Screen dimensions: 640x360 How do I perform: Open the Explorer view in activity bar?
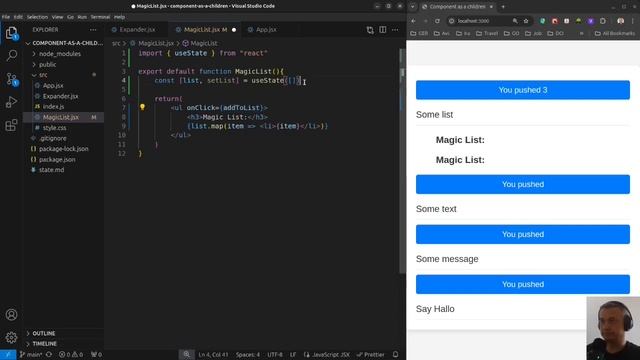tap(11, 33)
